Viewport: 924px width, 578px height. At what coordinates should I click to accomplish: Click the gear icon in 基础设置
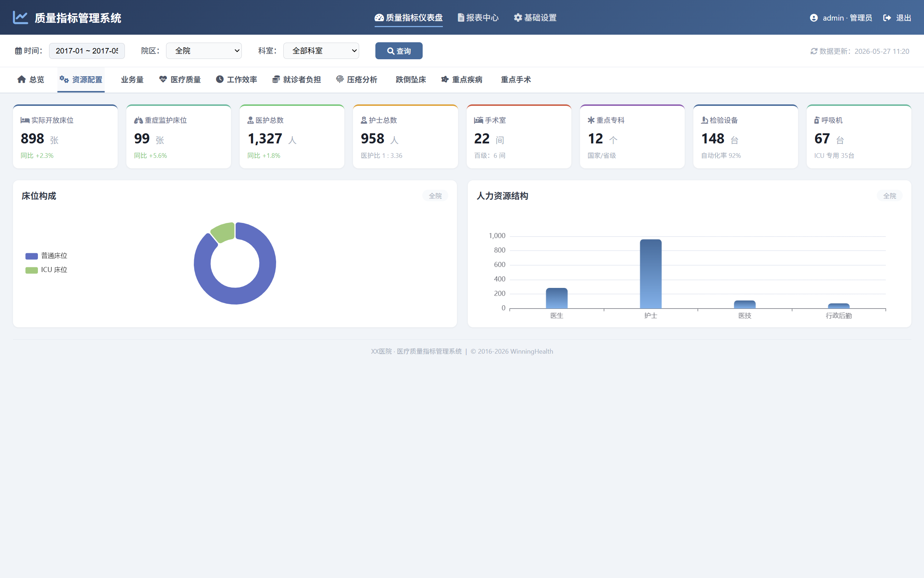click(517, 18)
